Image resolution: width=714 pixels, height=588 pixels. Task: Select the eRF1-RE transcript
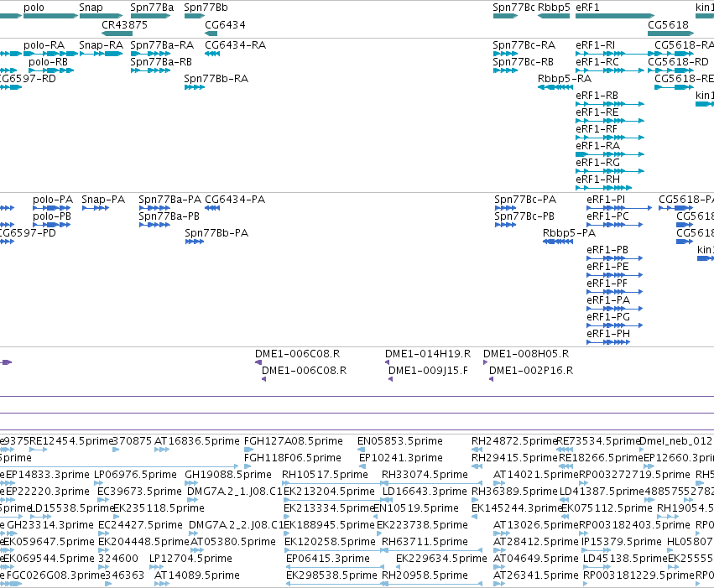610,121
